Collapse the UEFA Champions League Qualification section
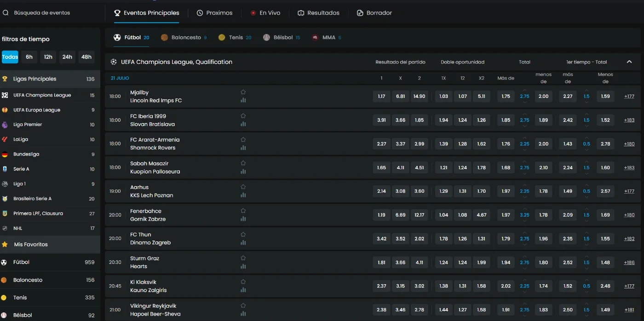This screenshot has height=321, width=644. (x=629, y=62)
